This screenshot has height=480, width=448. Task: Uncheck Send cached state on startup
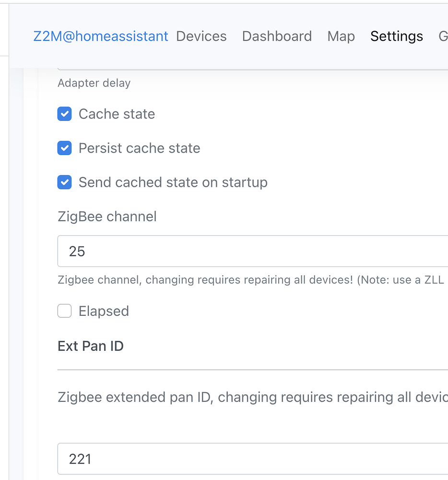coord(64,182)
